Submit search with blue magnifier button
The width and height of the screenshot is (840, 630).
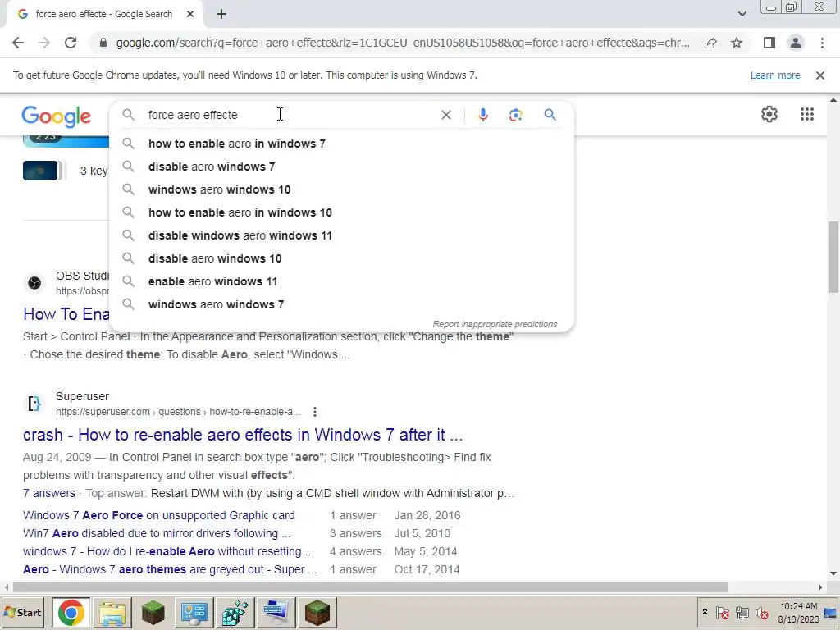550,115
